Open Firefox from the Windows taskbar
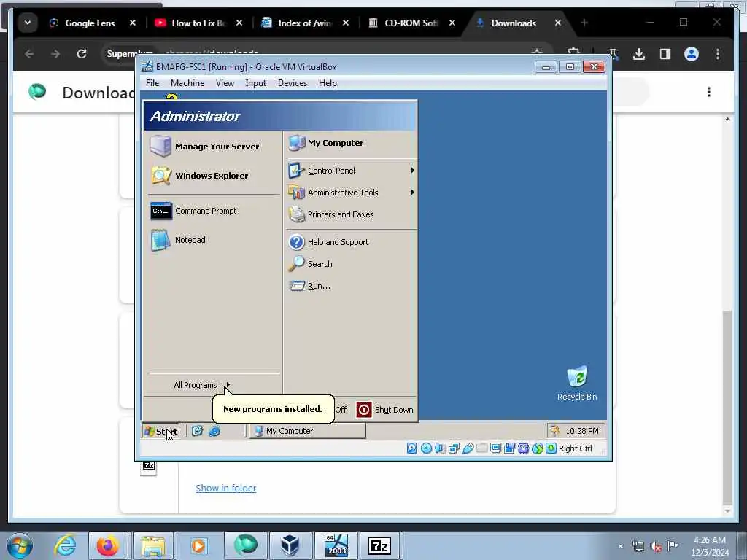 pos(108,545)
